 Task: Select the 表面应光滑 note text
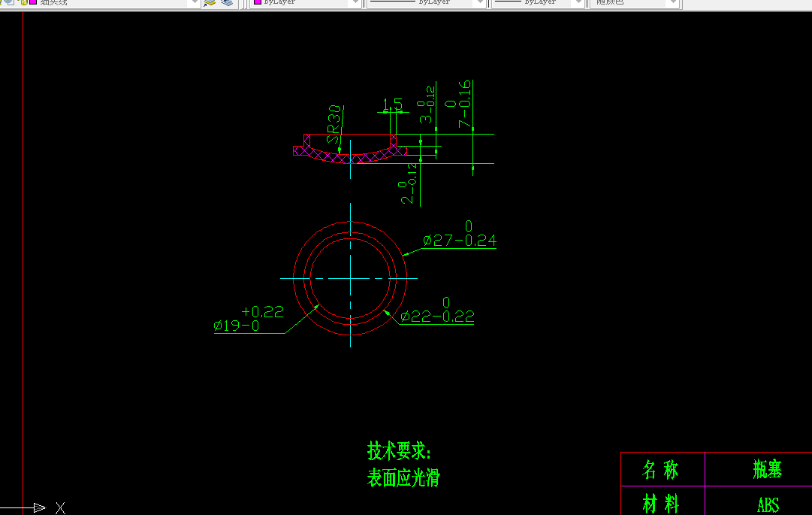403,477
